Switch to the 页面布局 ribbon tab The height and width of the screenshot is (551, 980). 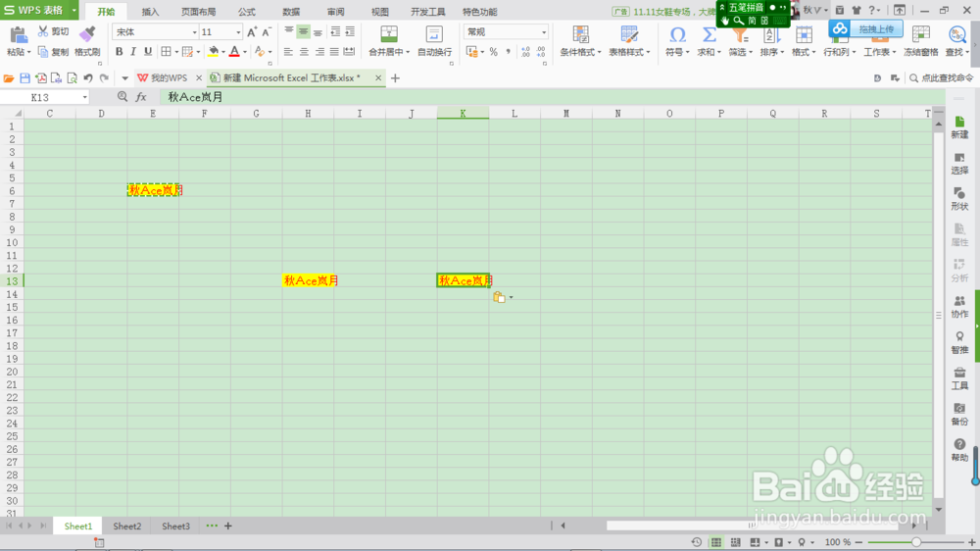pos(199,12)
